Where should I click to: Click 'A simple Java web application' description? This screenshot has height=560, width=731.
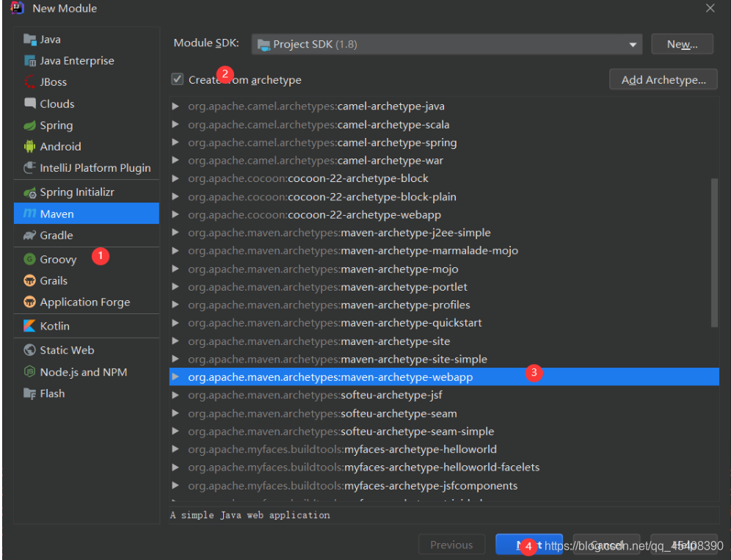(250, 515)
